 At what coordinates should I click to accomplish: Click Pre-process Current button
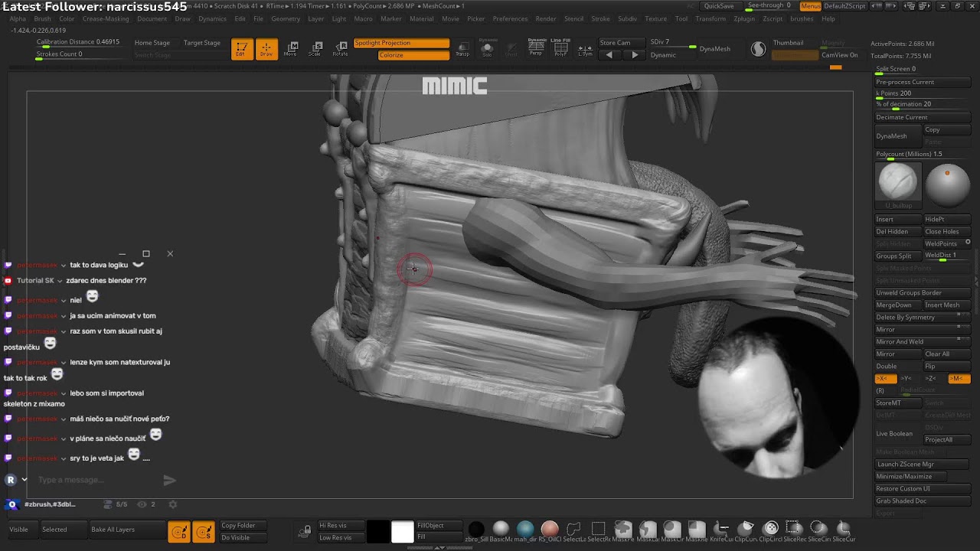click(x=923, y=82)
